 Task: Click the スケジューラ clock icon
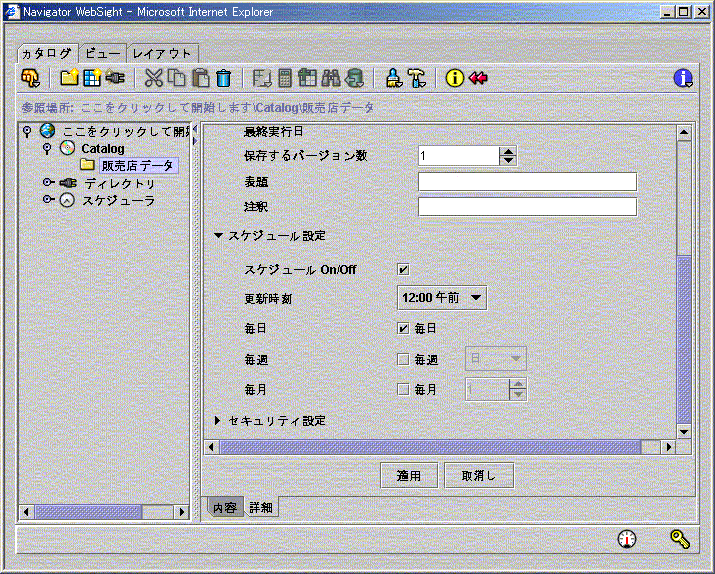point(67,200)
